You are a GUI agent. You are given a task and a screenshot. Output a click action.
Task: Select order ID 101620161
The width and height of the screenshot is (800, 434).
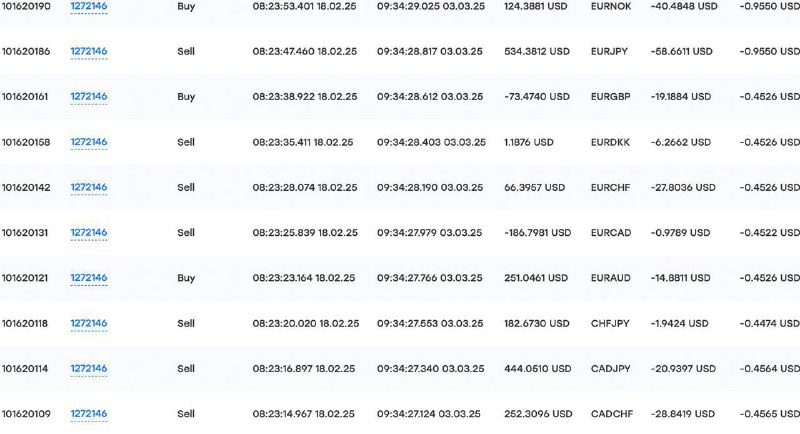point(25,96)
